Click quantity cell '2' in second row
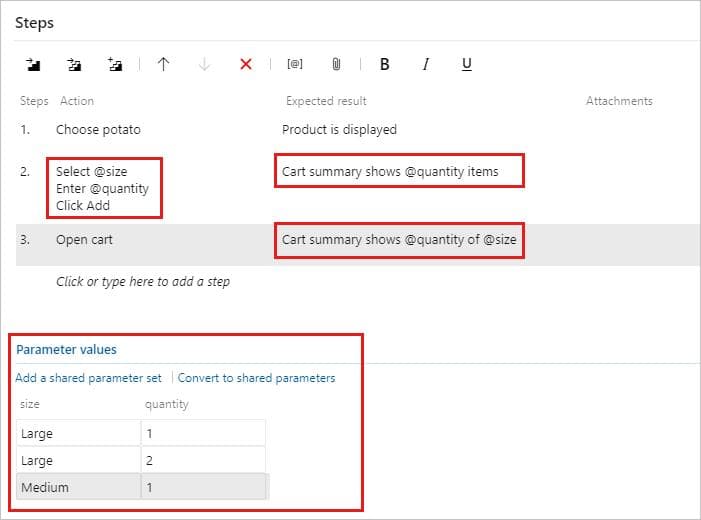 203,460
